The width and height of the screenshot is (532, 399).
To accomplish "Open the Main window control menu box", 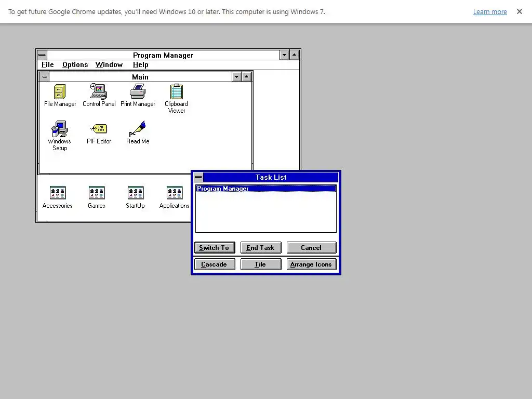I will point(44,77).
